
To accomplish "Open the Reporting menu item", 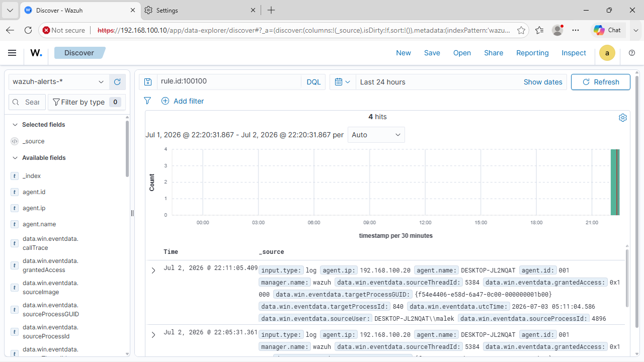I will pos(532,53).
